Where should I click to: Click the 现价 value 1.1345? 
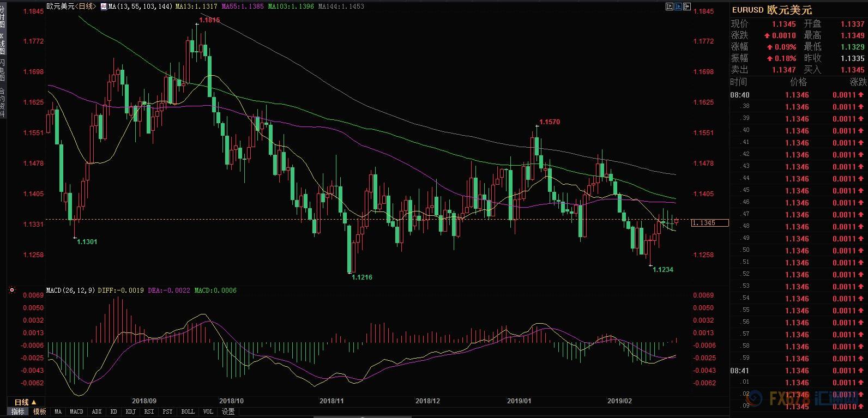point(783,24)
